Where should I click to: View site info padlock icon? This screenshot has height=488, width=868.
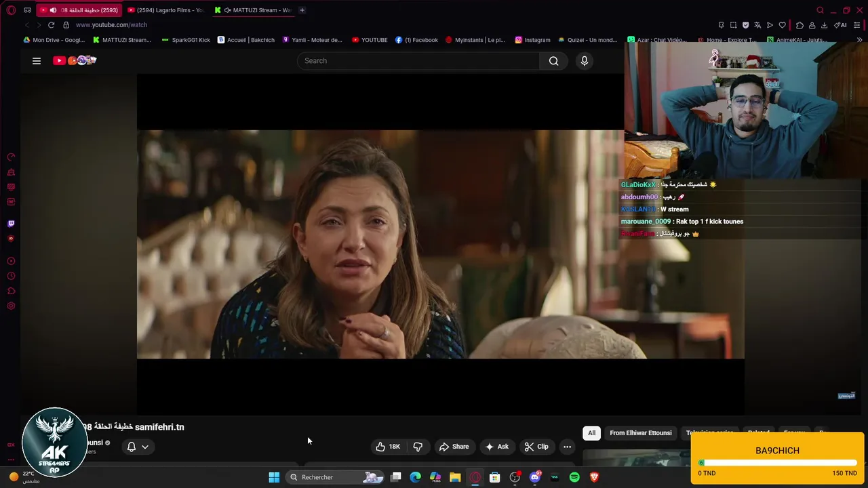66,25
